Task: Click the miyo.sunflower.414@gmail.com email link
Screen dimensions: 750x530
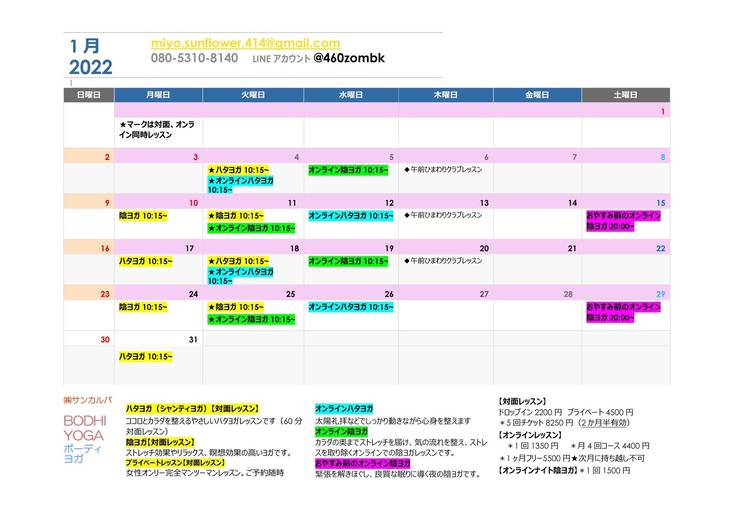Action: [x=245, y=43]
